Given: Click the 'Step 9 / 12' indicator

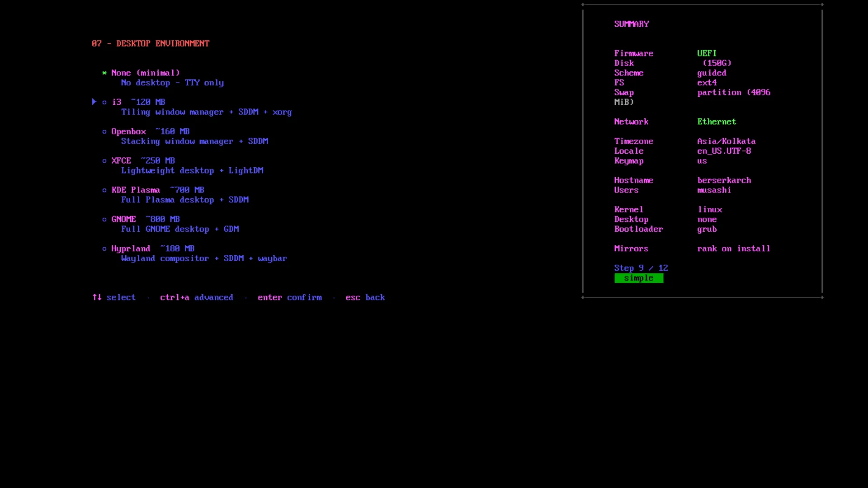Looking at the screenshot, I should click(641, 268).
